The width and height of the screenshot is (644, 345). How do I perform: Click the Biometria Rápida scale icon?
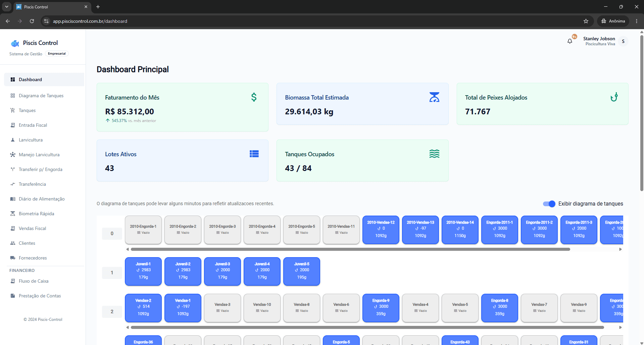coord(13,214)
